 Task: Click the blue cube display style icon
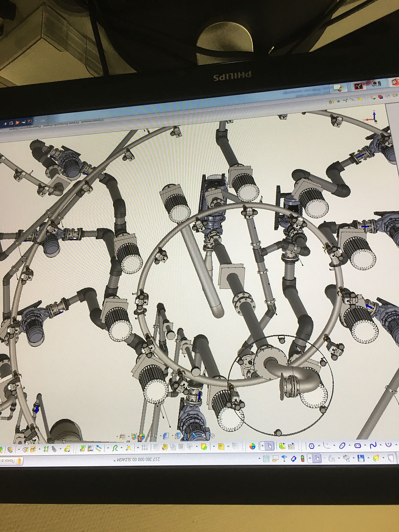[166, 436]
